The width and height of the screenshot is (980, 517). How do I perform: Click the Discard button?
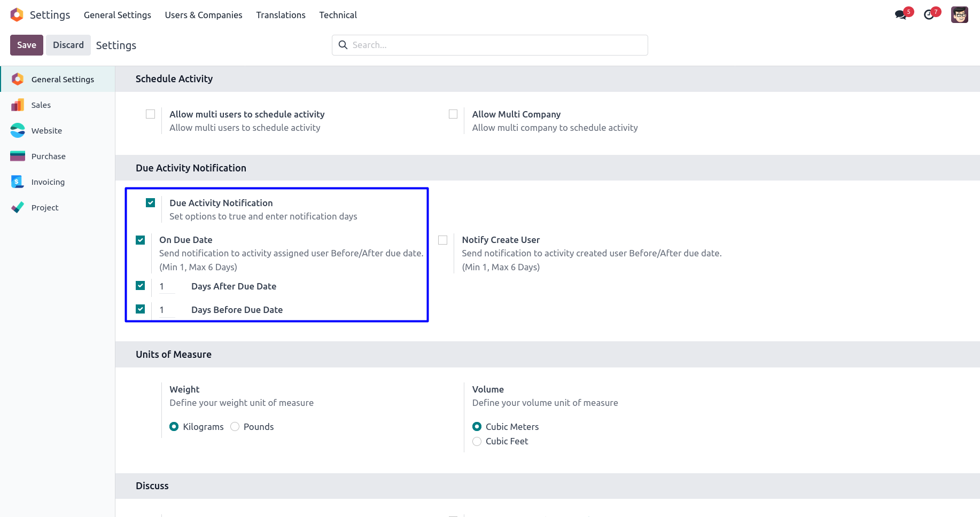click(x=68, y=45)
